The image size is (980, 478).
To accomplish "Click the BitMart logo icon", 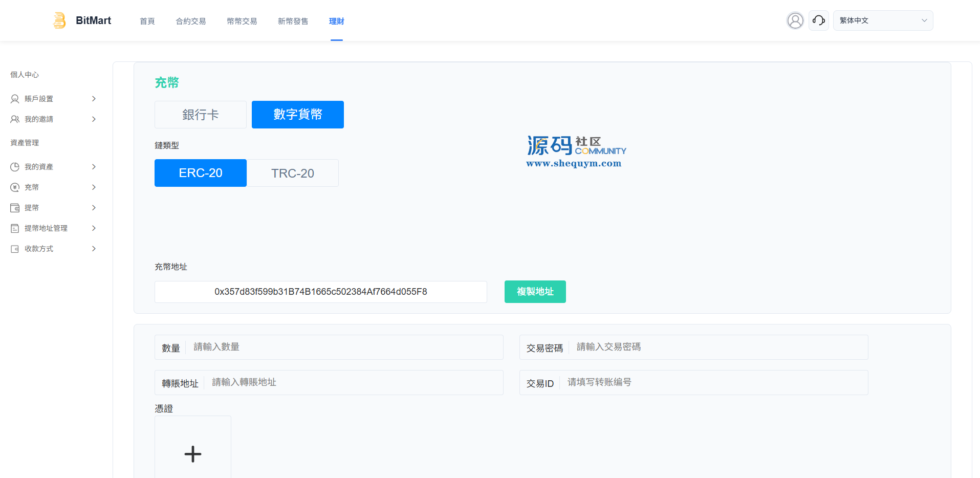I will (x=59, y=20).
